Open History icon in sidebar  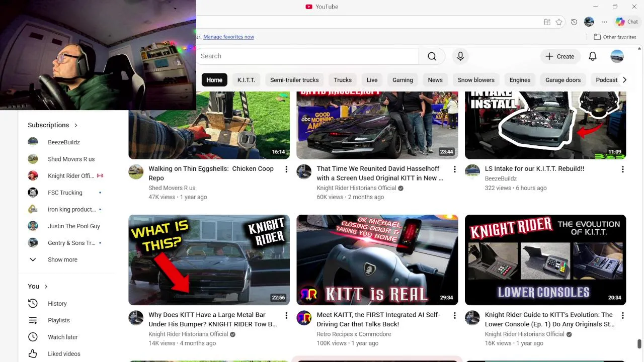[33, 304]
